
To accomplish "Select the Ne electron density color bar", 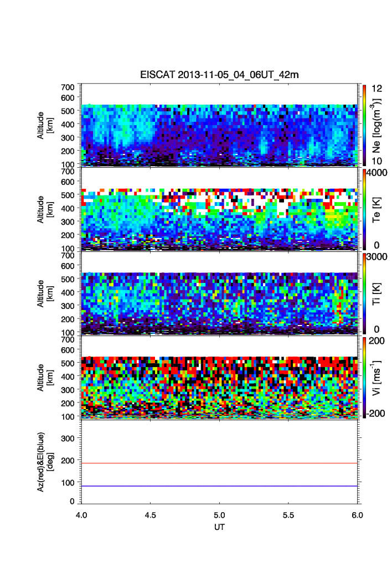I will (364, 125).
